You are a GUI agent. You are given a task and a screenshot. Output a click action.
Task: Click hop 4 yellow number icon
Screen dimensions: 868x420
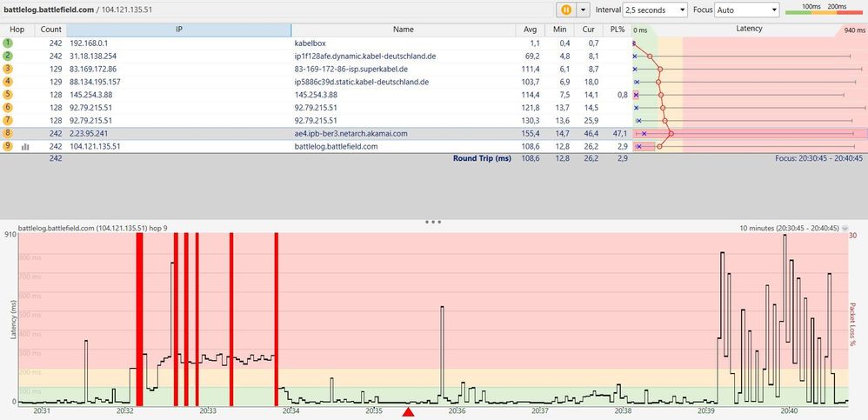pyautogui.click(x=7, y=82)
